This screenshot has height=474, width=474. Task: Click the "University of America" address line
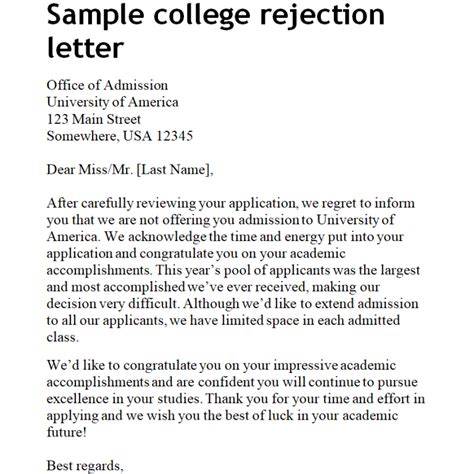pyautogui.click(x=112, y=102)
